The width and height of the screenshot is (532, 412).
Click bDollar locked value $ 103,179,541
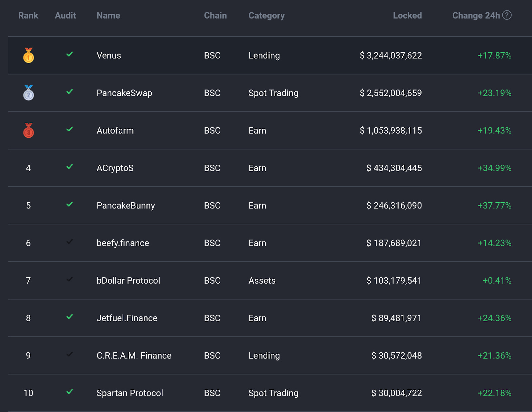click(394, 281)
